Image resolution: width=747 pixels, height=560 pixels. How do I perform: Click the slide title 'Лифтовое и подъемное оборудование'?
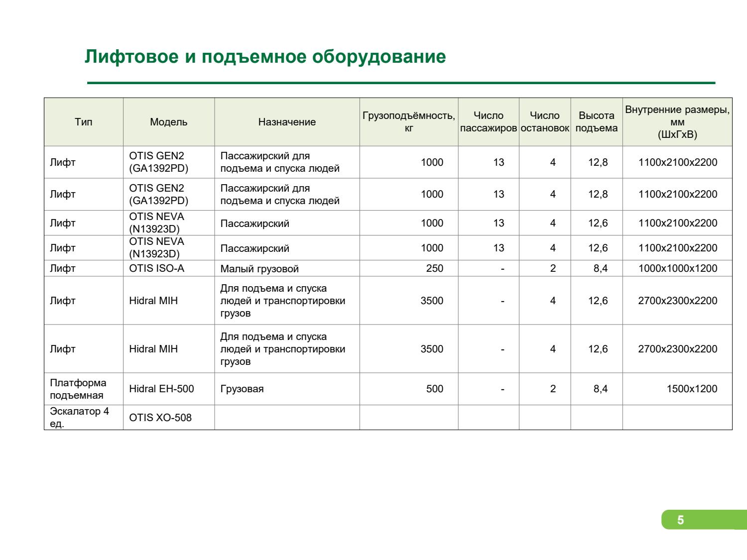(x=265, y=57)
